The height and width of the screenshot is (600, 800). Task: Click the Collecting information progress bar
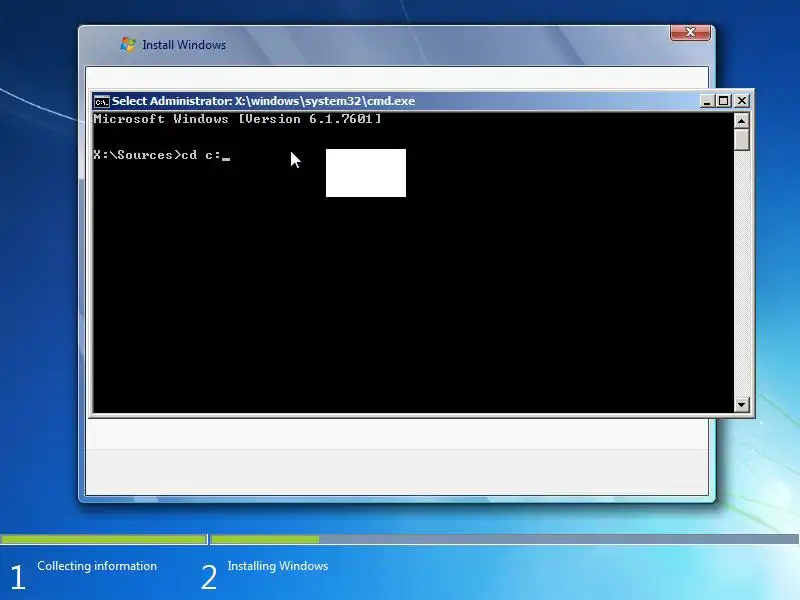click(104, 539)
